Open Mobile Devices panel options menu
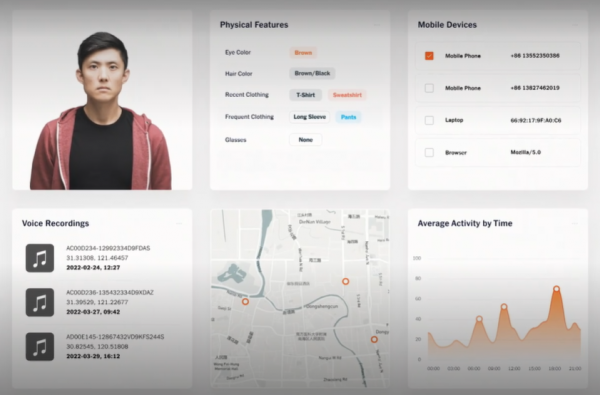Image resolution: width=600 pixels, height=395 pixels. tap(575, 25)
